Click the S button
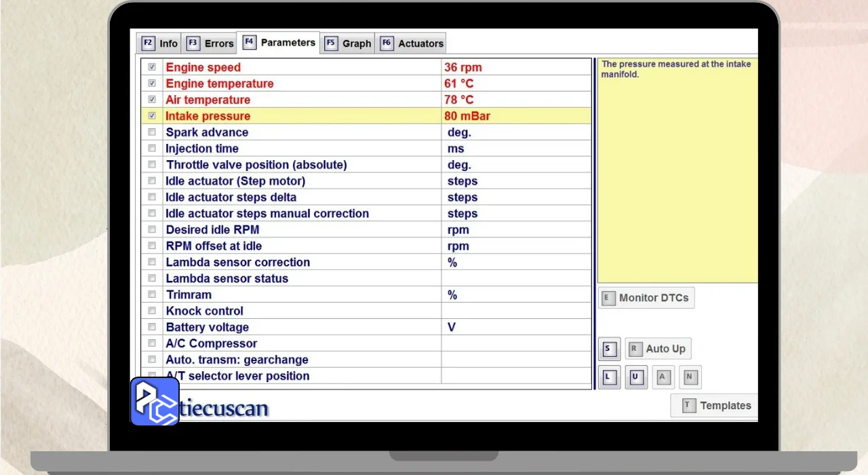 coord(609,349)
